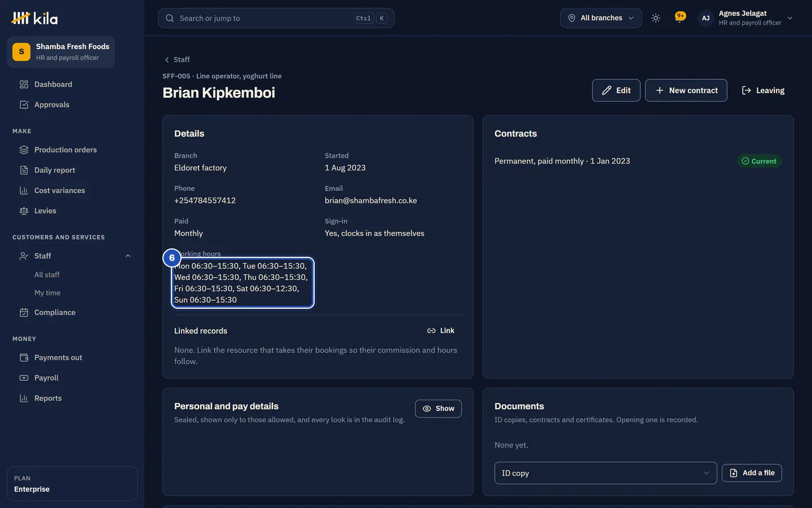The width and height of the screenshot is (812, 508).
Task: Click the Edit button
Action: click(616, 90)
